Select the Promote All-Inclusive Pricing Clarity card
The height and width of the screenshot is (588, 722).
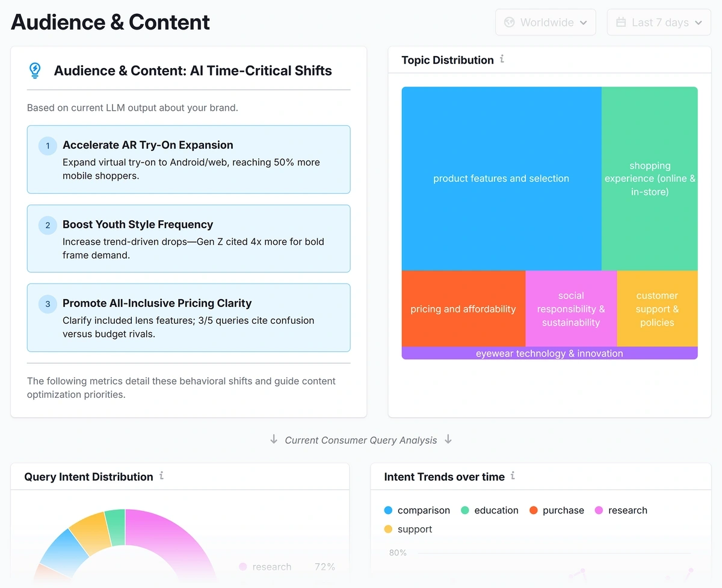[188, 318]
